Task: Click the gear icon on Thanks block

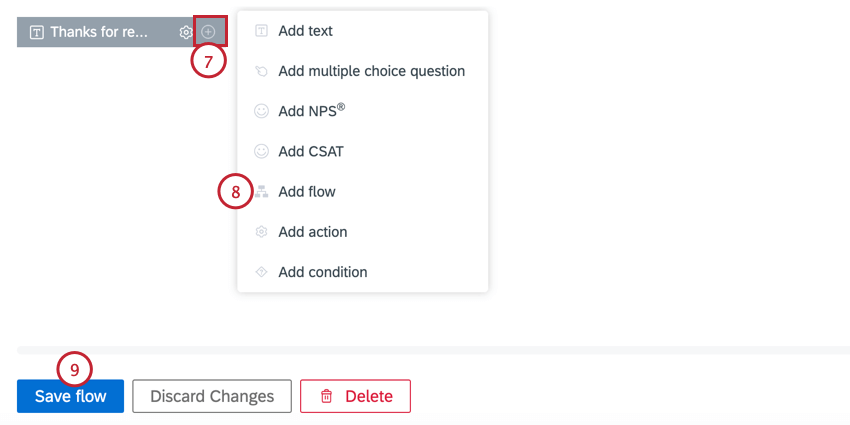Action: pyautogui.click(x=186, y=32)
